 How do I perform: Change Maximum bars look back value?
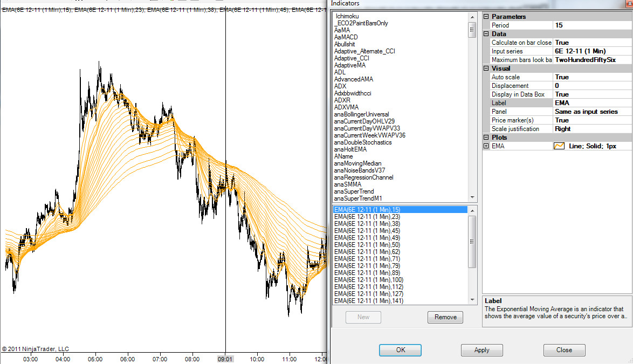[592, 60]
